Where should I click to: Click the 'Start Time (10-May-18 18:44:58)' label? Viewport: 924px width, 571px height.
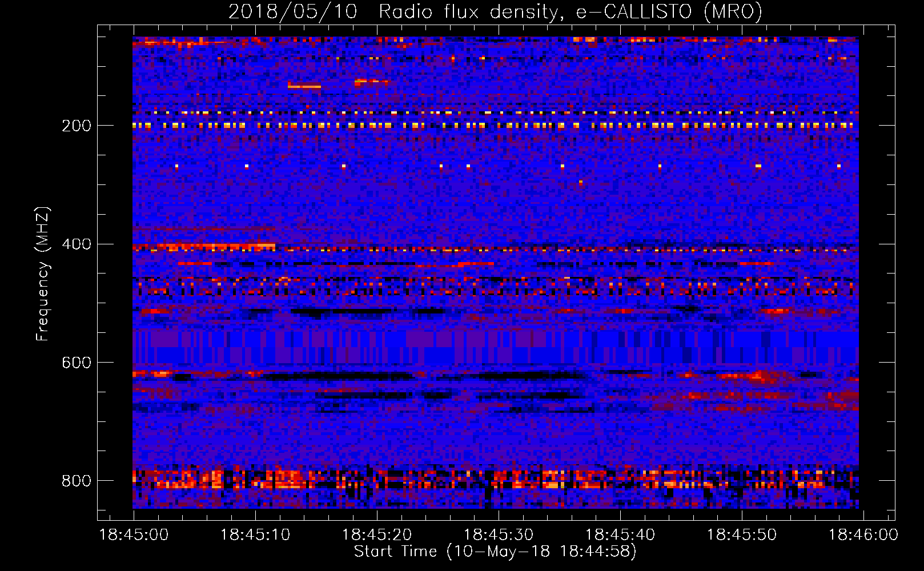[x=495, y=552]
